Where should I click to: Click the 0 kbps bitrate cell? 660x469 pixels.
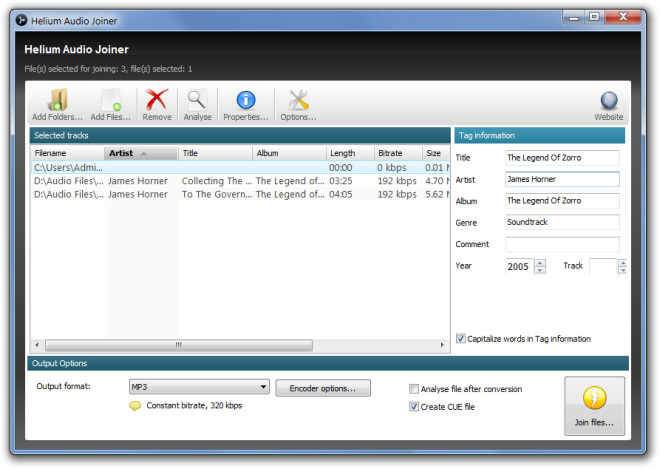pyautogui.click(x=392, y=168)
